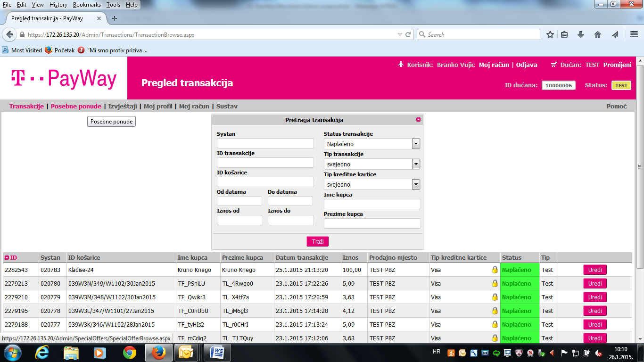
Task: Reload the page with the refresh icon
Action: click(x=408, y=34)
